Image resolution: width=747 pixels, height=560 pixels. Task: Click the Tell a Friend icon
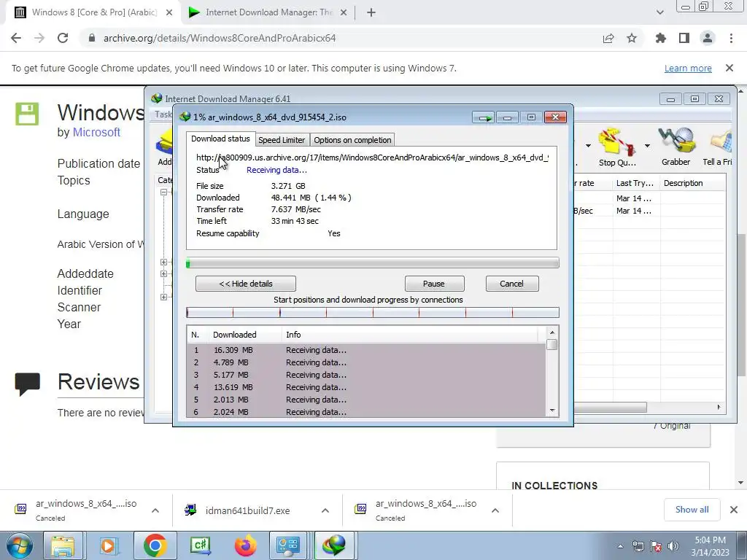[x=718, y=147]
